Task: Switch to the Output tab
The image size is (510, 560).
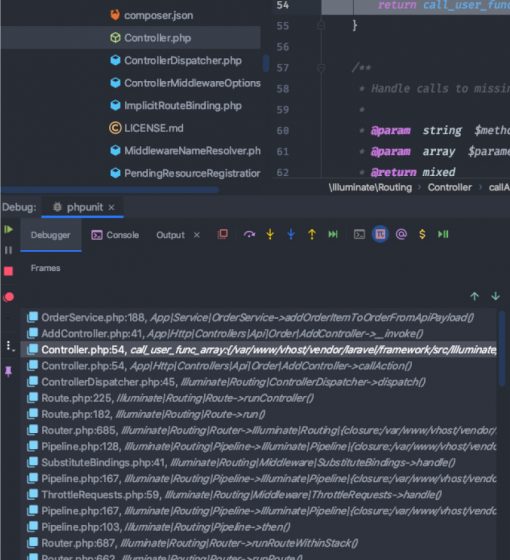Action: click(x=170, y=235)
